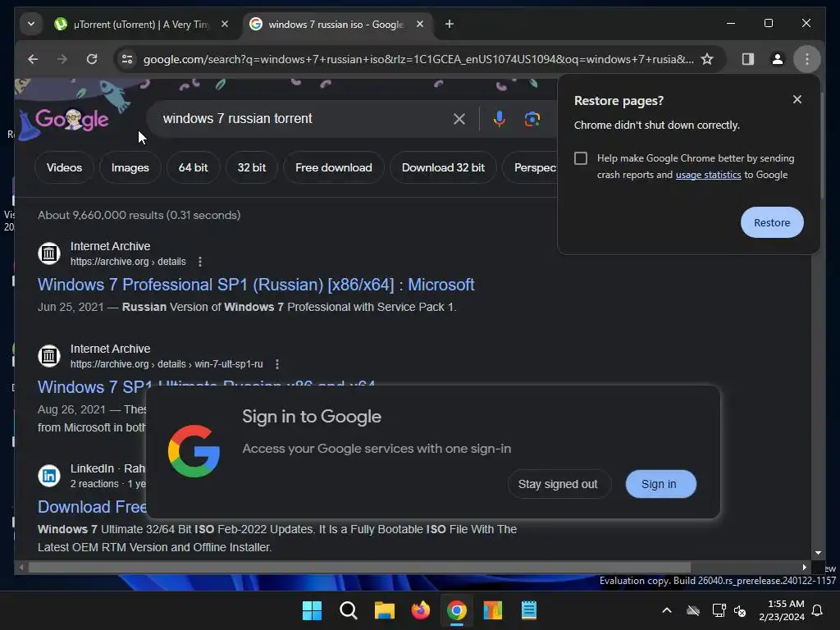Open the tab search dropdown arrow
840x630 pixels.
click(31, 24)
